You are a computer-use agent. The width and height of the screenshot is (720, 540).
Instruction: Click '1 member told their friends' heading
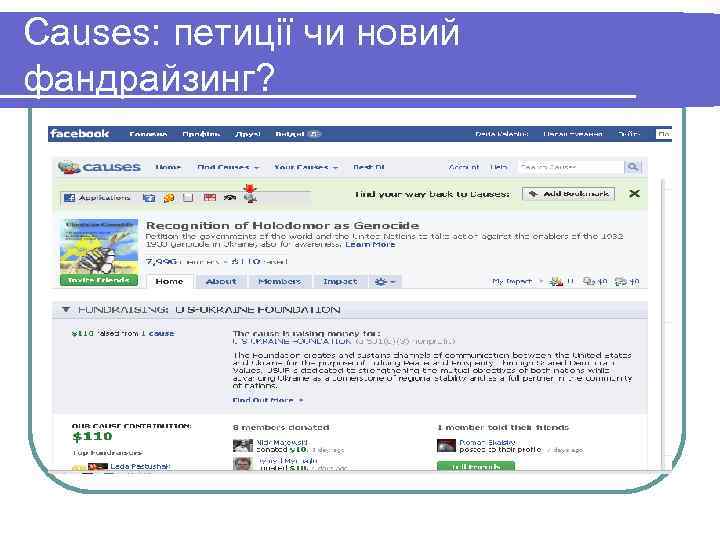pyautogui.click(x=503, y=428)
